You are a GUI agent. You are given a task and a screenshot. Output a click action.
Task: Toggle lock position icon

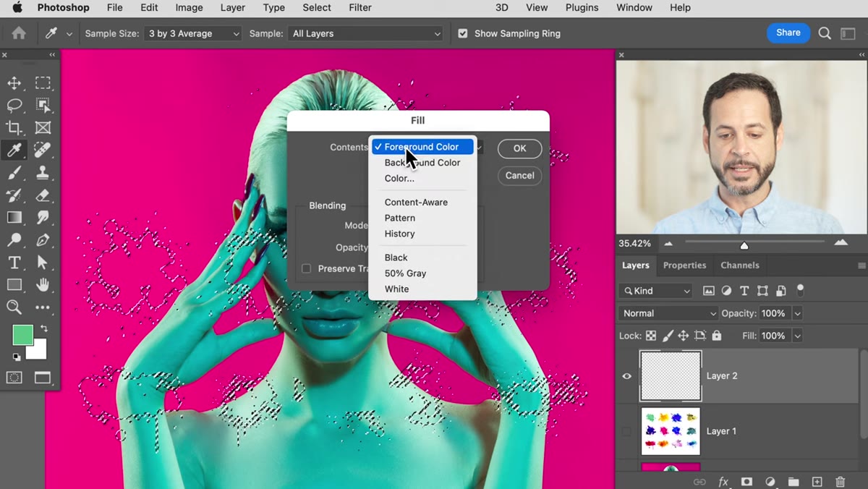coord(684,336)
